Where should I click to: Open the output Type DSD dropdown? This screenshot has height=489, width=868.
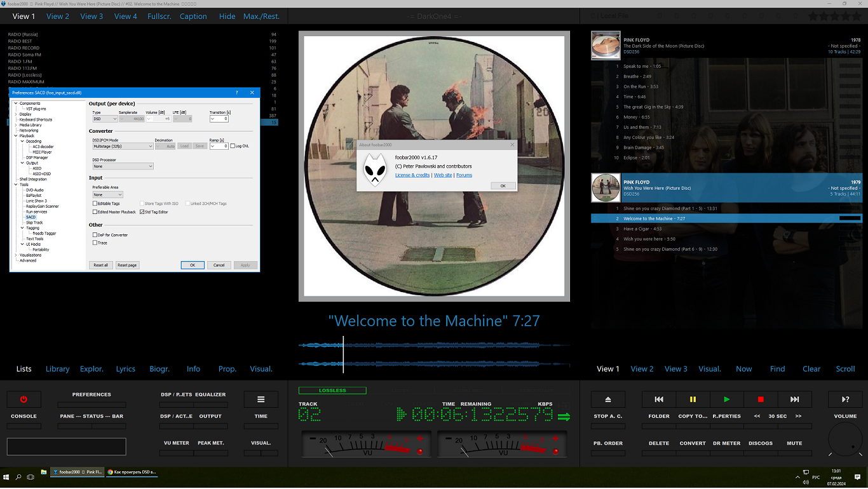click(x=105, y=119)
